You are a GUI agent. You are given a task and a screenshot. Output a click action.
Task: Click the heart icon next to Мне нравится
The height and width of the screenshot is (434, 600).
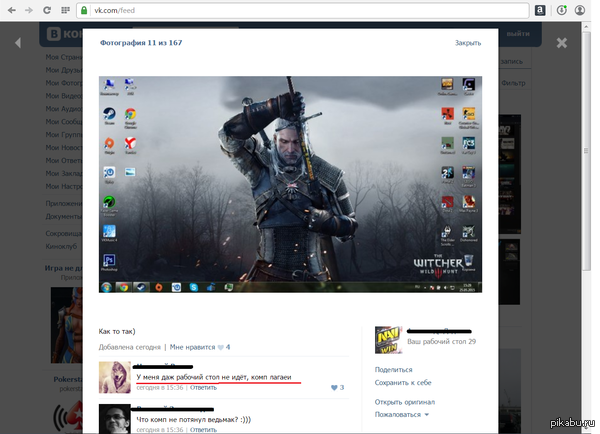[x=221, y=347]
